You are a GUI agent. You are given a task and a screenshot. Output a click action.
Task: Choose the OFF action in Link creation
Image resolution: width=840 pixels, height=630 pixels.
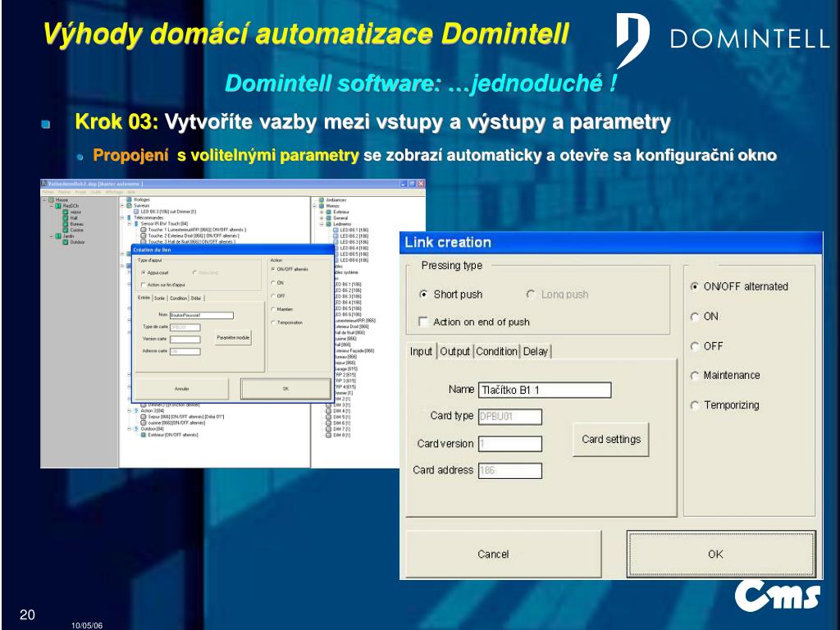[695, 346]
